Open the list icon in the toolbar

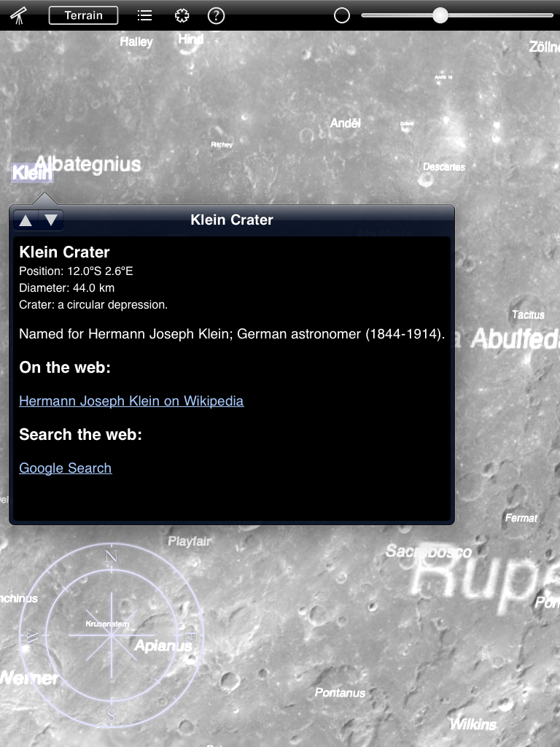pyautogui.click(x=145, y=15)
